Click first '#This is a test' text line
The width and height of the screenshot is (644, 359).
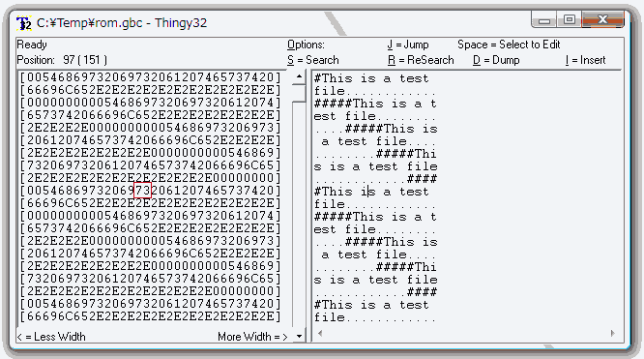coord(371,78)
